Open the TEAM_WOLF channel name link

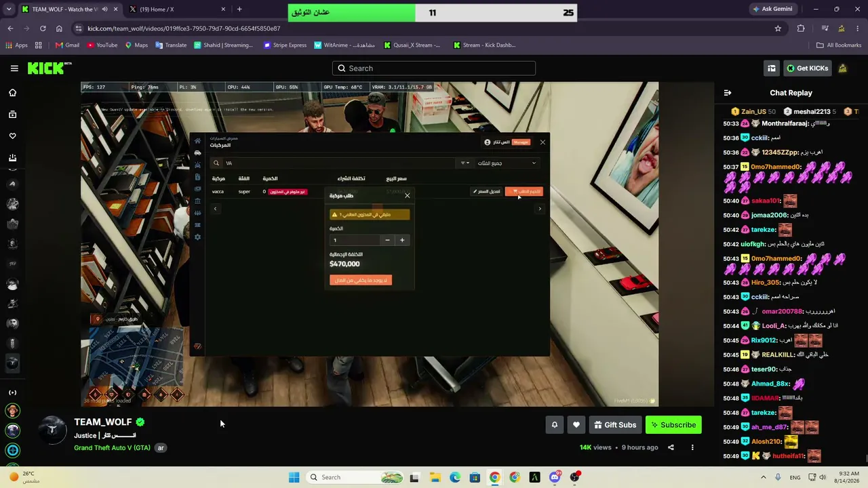coord(102,422)
